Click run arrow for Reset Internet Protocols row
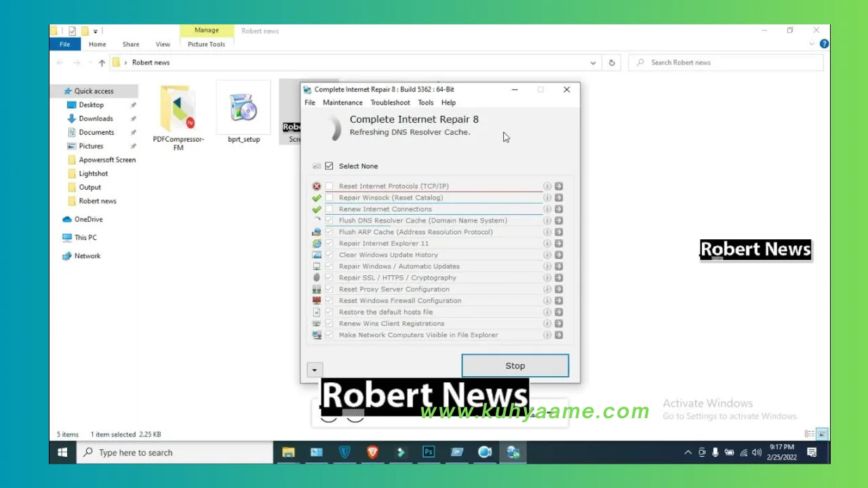The image size is (868, 488). point(559,186)
